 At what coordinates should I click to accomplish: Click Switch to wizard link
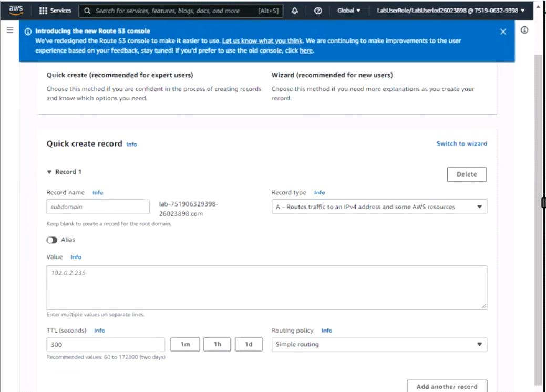tap(461, 143)
